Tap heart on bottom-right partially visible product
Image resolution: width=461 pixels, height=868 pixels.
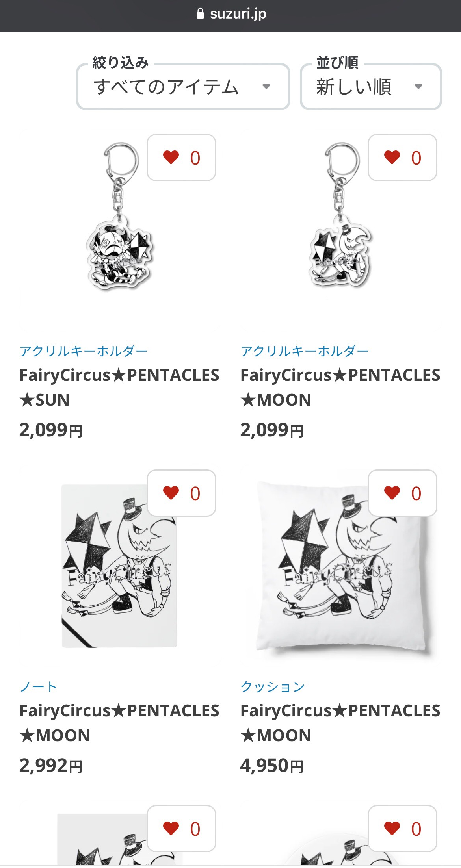tap(402, 829)
